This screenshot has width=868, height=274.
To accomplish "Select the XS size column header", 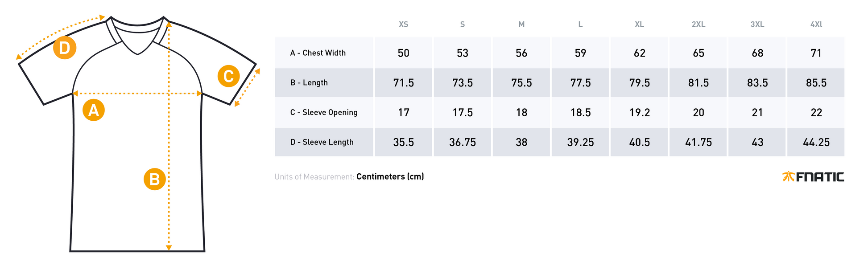I will pyautogui.click(x=403, y=25).
